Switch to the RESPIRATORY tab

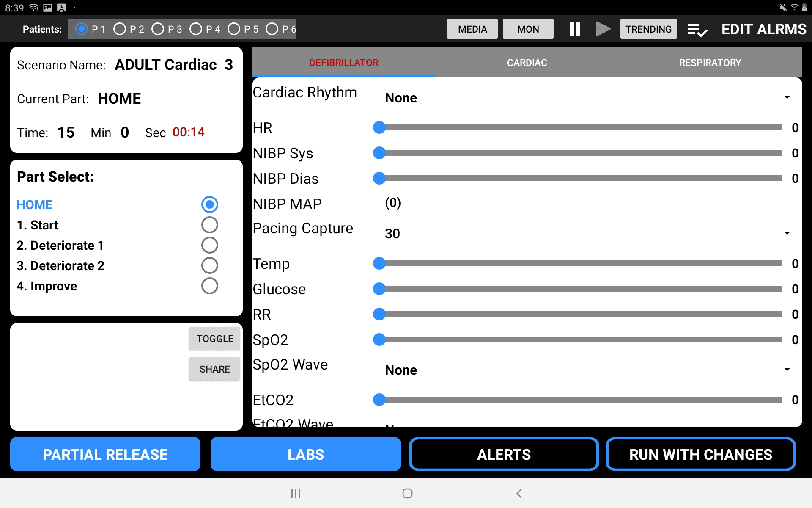pyautogui.click(x=710, y=62)
